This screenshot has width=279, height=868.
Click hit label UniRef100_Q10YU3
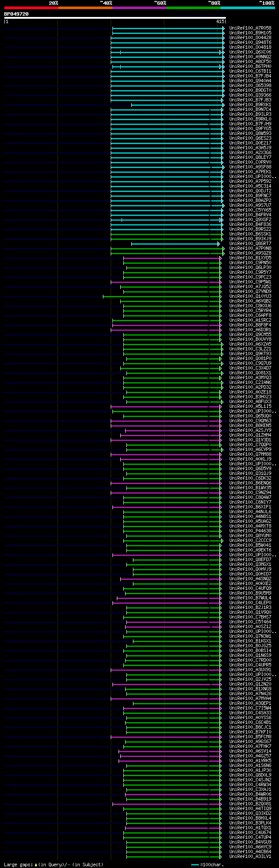(250, 296)
